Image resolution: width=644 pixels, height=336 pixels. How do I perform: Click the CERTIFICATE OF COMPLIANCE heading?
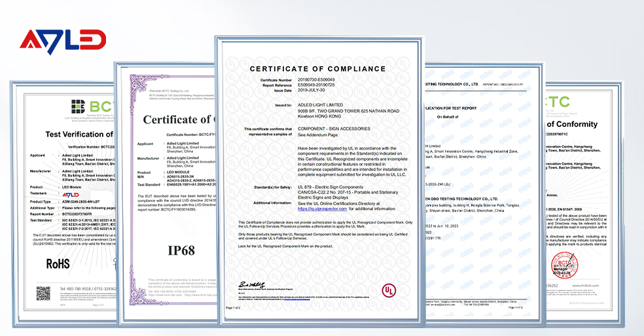click(x=318, y=69)
